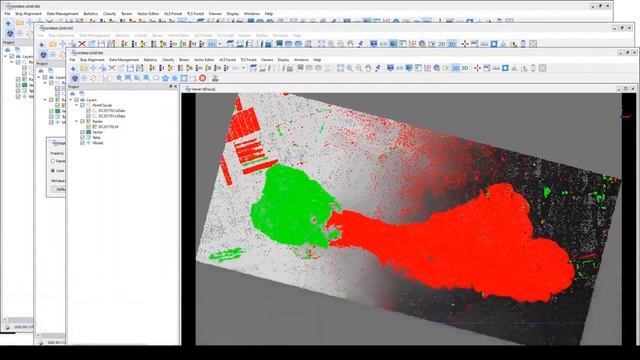Screen dimensions: 640x360
Task: Select the pentagon polygon selection icon
Action: point(165,78)
